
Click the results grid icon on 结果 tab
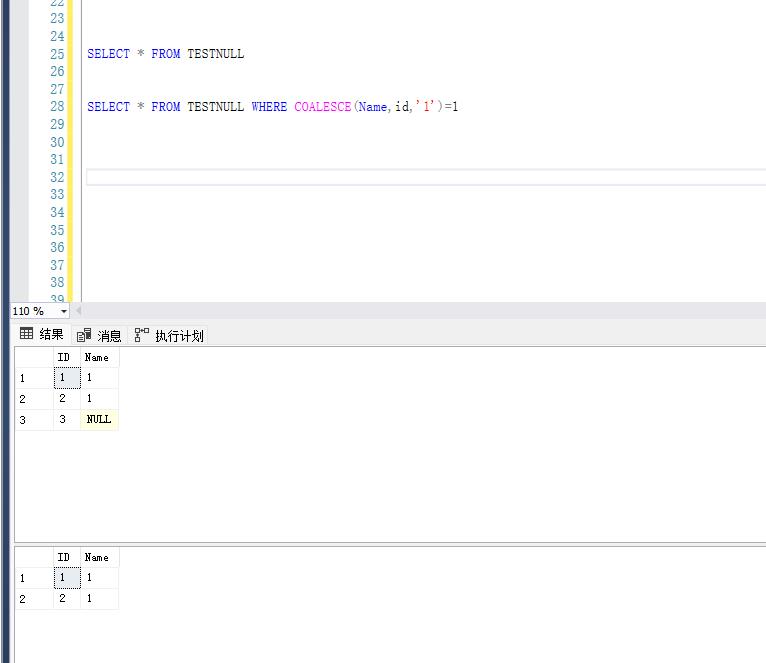(27, 335)
